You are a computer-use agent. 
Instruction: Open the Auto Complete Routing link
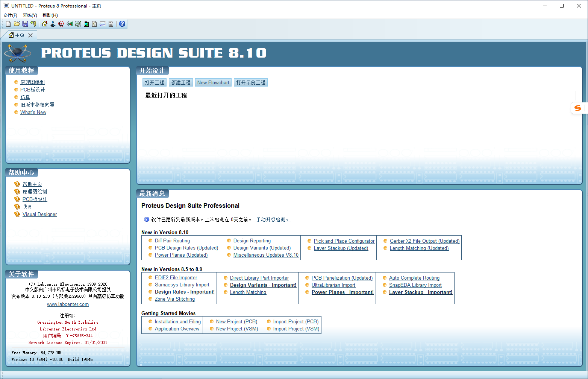click(414, 278)
